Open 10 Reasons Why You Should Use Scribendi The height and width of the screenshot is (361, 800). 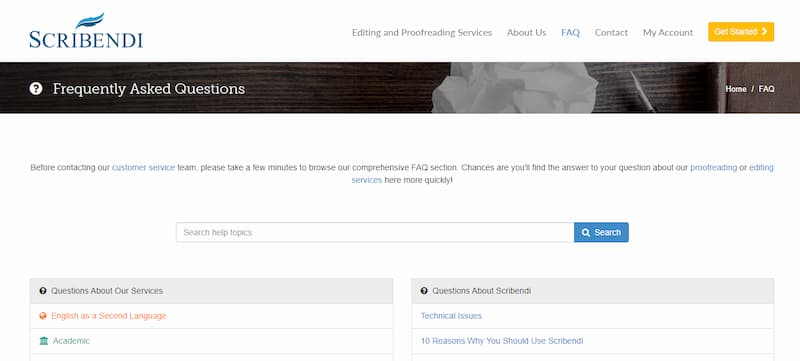coord(502,341)
